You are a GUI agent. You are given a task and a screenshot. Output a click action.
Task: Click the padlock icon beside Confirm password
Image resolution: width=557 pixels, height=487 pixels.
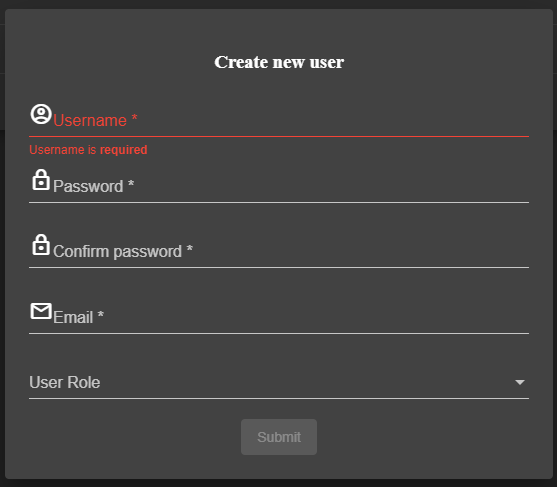pos(41,245)
